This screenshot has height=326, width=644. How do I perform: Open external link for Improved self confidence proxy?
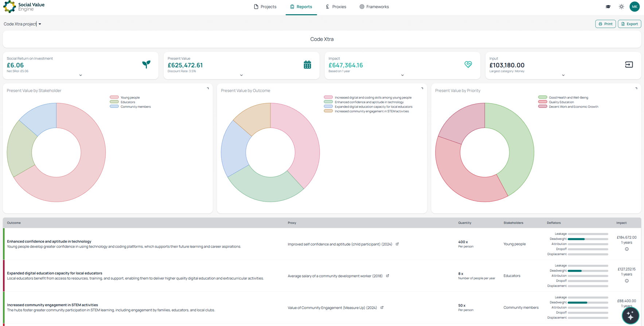pos(397,244)
